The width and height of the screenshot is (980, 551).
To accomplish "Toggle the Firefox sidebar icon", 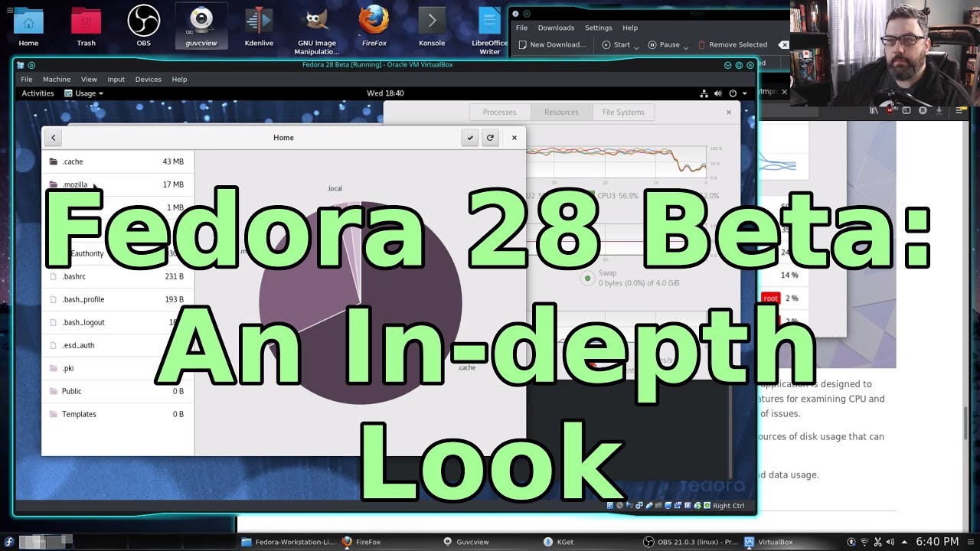I will click(x=906, y=110).
